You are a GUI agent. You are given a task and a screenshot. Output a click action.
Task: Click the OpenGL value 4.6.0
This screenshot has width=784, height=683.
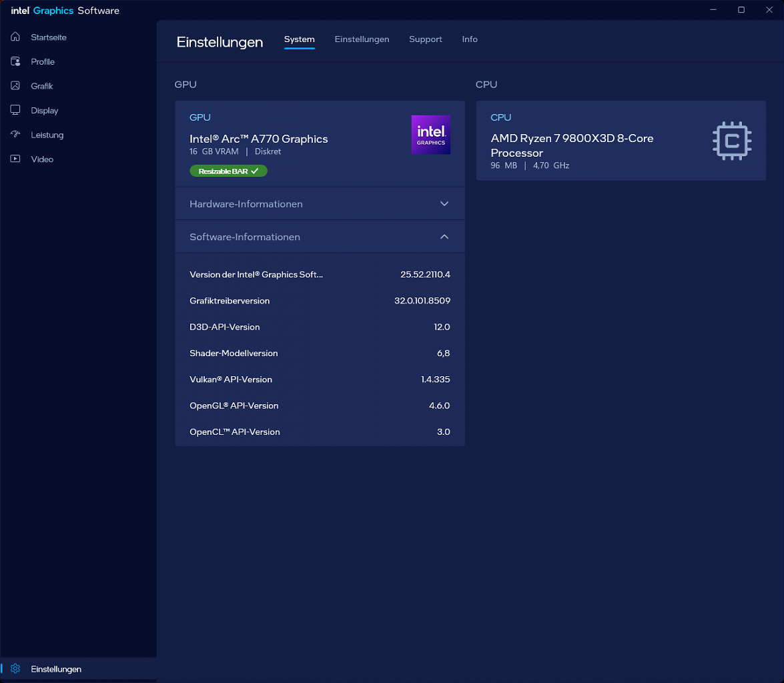point(440,406)
